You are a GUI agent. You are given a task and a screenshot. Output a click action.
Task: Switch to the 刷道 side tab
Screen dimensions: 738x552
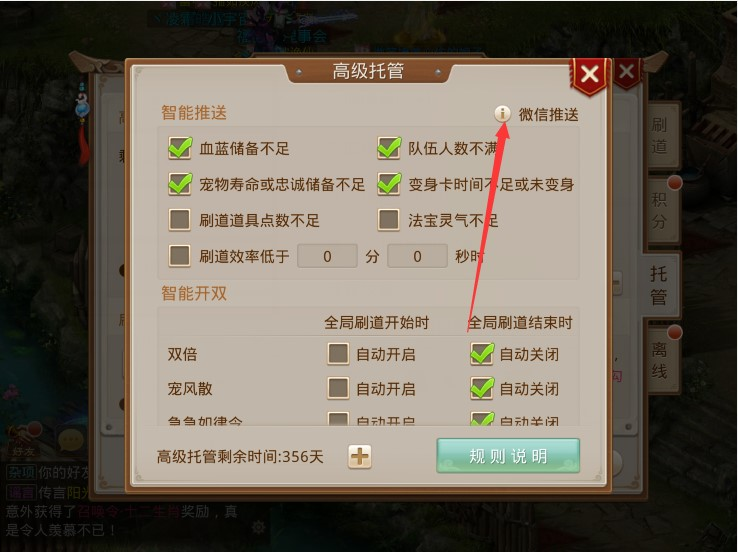[x=660, y=136]
